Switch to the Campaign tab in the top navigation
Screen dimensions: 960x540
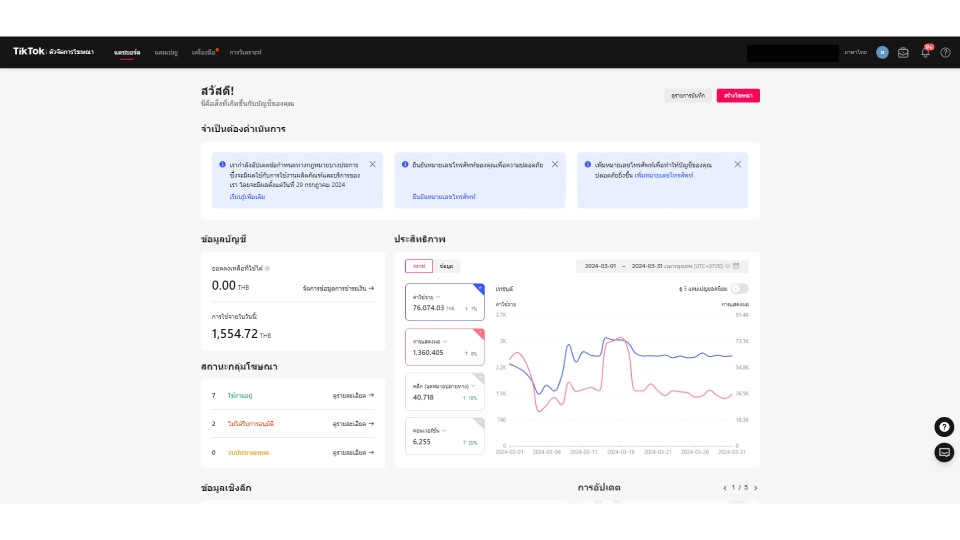pos(166,53)
